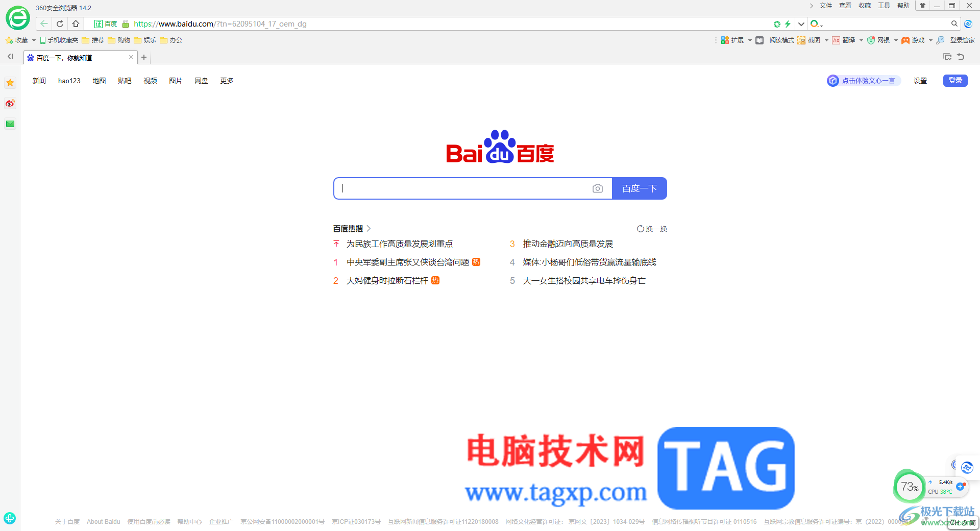
Task: Open the 网银 online banking tool
Action: click(x=878, y=40)
